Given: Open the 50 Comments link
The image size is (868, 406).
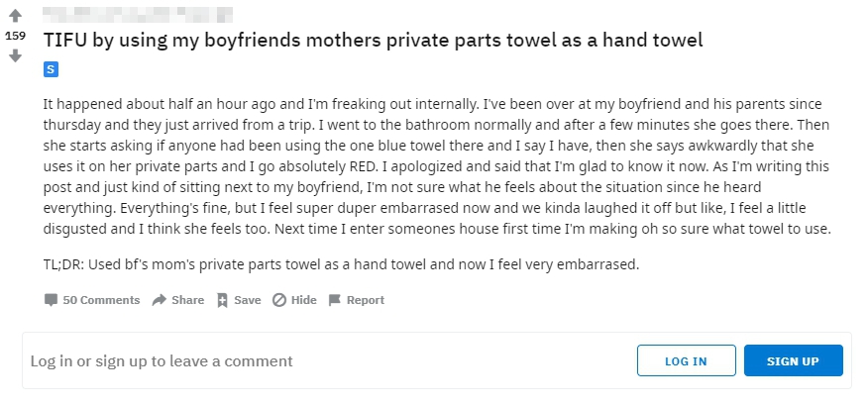Looking at the screenshot, I should click(101, 300).
